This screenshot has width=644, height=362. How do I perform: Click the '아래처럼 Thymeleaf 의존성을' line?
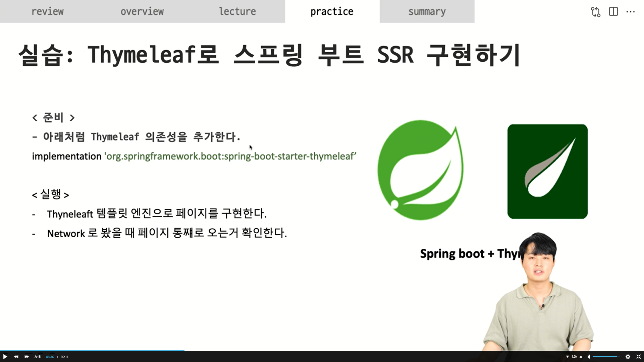[x=136, y=137]
